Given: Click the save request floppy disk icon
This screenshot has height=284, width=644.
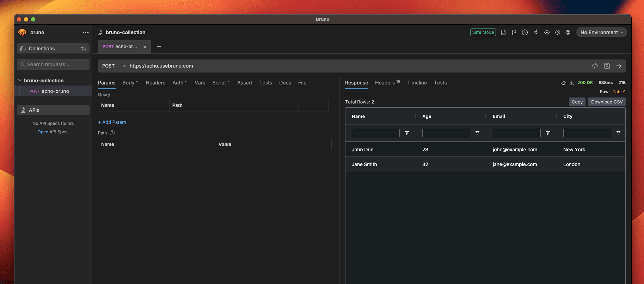Looking at the screenshot, I should click(607, 66).
